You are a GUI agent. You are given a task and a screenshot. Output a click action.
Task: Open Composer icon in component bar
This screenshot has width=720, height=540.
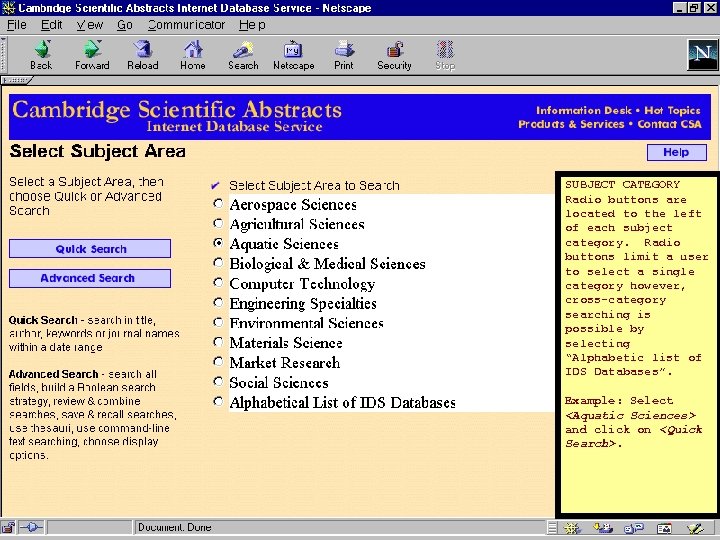pyautogui.click(x=695, y=528)
